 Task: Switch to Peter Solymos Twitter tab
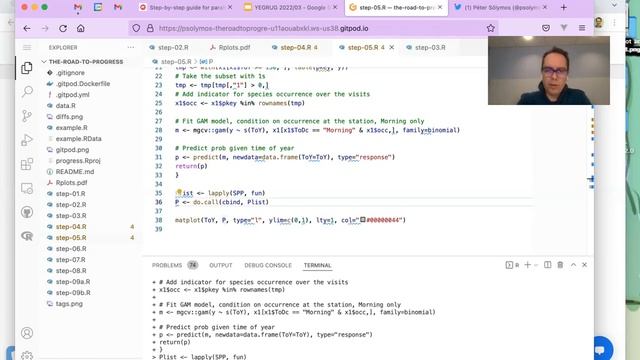click(x=501, y=7)
